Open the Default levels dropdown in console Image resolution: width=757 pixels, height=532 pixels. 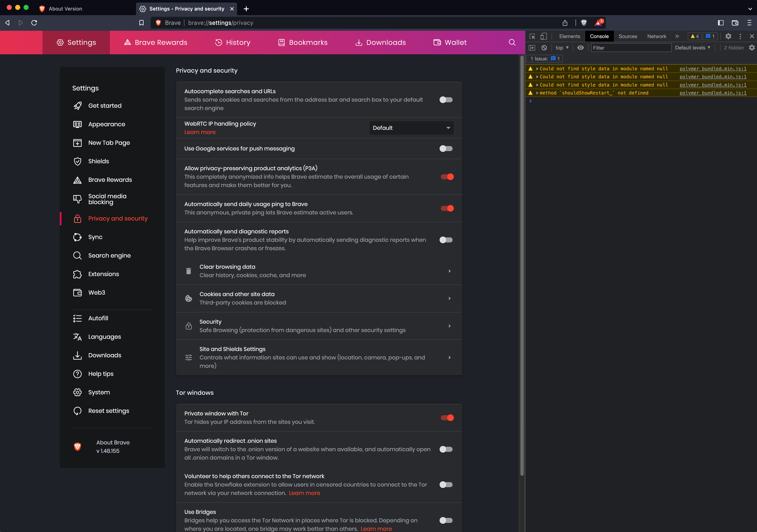coord(692,48)
